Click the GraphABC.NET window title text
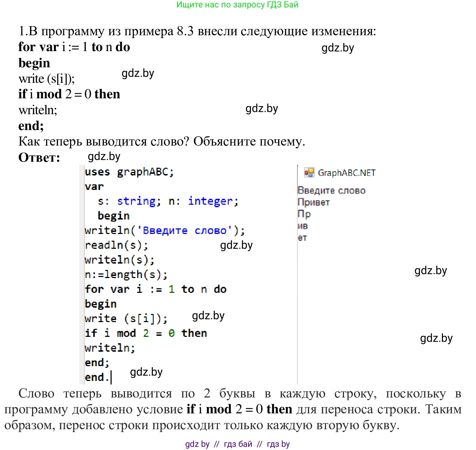 pyautogui.click(x=346, y=173)
